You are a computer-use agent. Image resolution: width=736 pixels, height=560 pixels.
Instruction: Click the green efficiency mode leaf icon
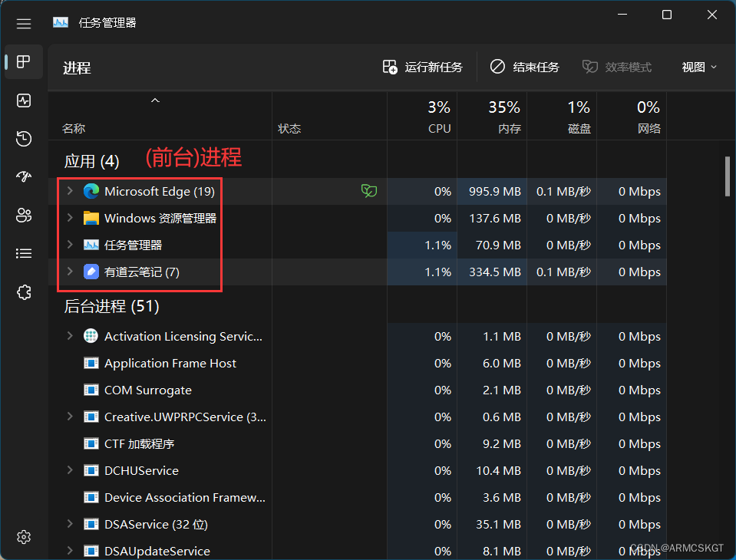369,191
